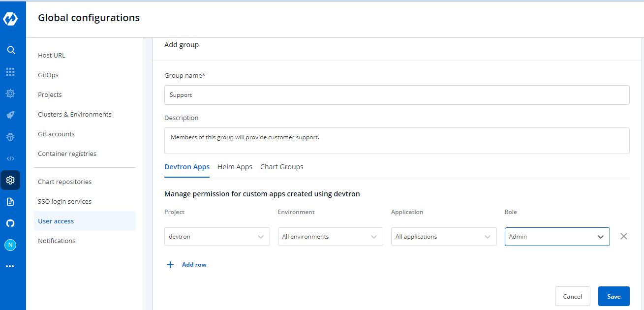Expand the Role dropdown set to Admin

tap(557, 237)
